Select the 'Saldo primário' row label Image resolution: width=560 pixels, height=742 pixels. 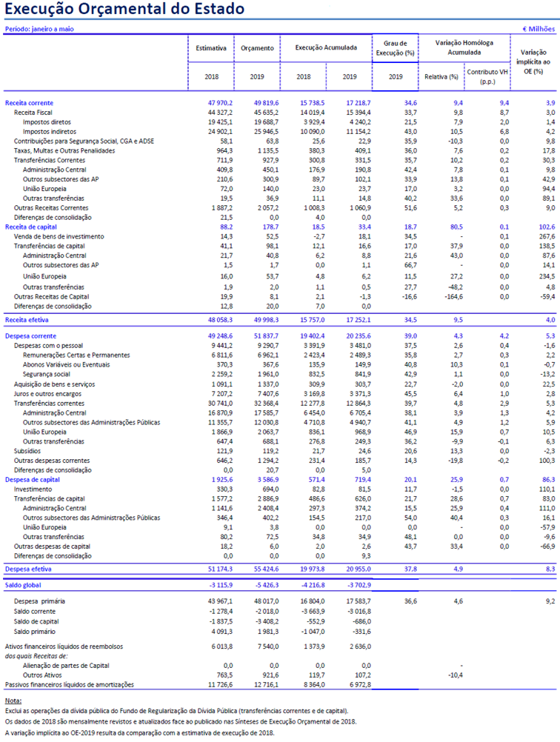36,630
